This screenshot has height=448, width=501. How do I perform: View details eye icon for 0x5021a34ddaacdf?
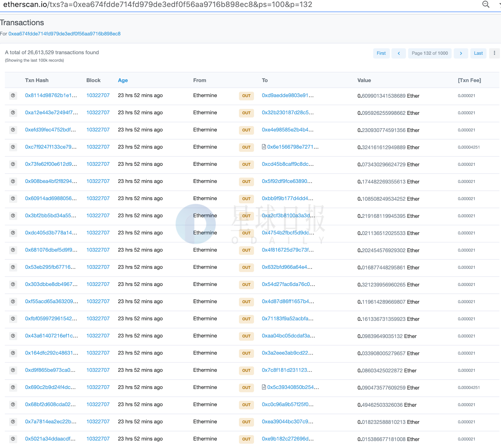point(13,439)
